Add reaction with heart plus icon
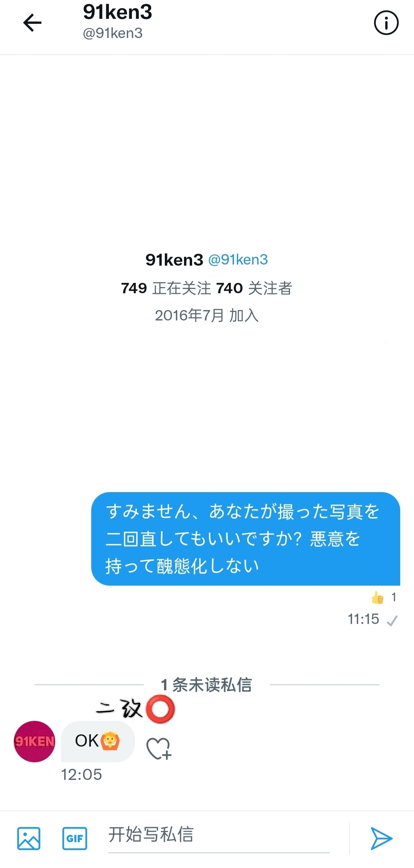Screen dimensions: 414x868 coord(159,748)
